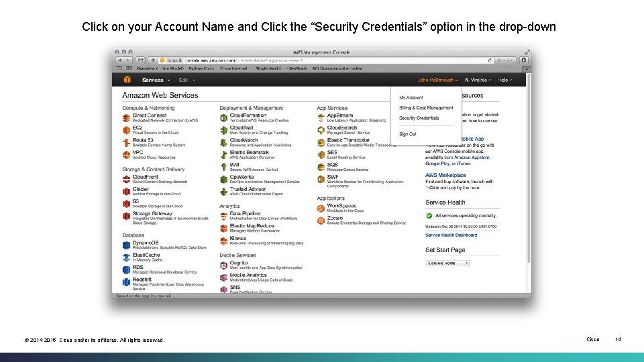Open AppStream service icon

click(x=321, y=118)
